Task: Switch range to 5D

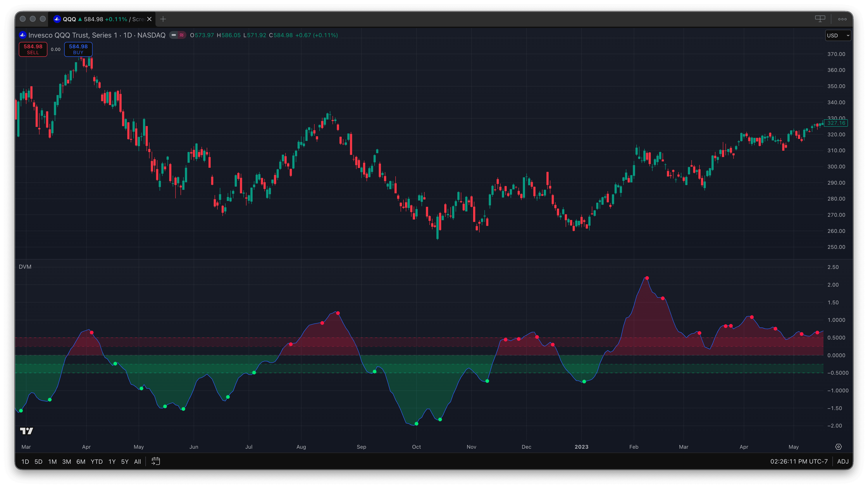Action: click(x=38, y=461)
